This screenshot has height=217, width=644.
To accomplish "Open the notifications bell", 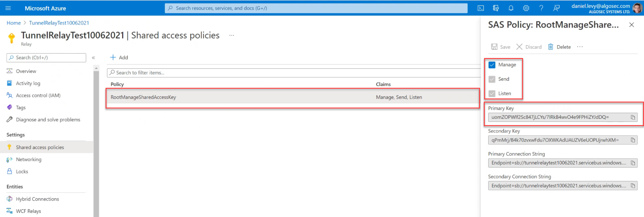I will point(511,8).
